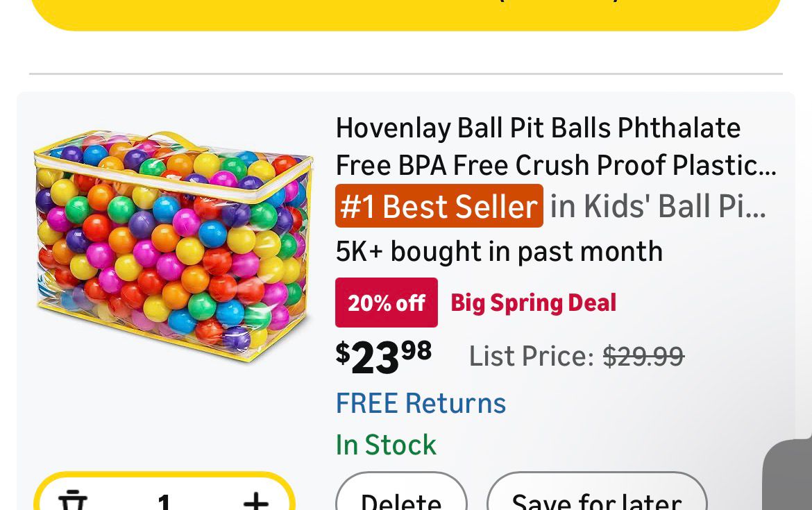Click the trash icon in quantity stepper
812x510 pixels.
coord(72,499)
